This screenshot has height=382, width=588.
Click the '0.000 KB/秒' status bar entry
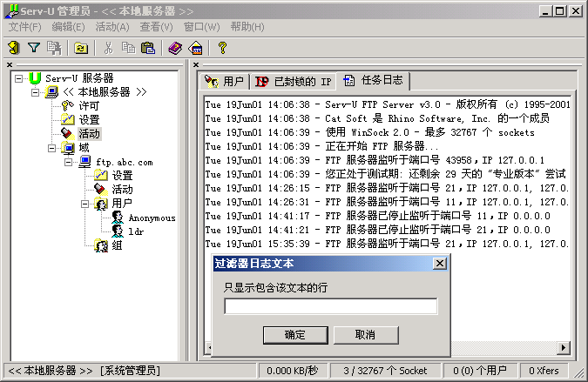pyautogui.click(x=293, y=371)
